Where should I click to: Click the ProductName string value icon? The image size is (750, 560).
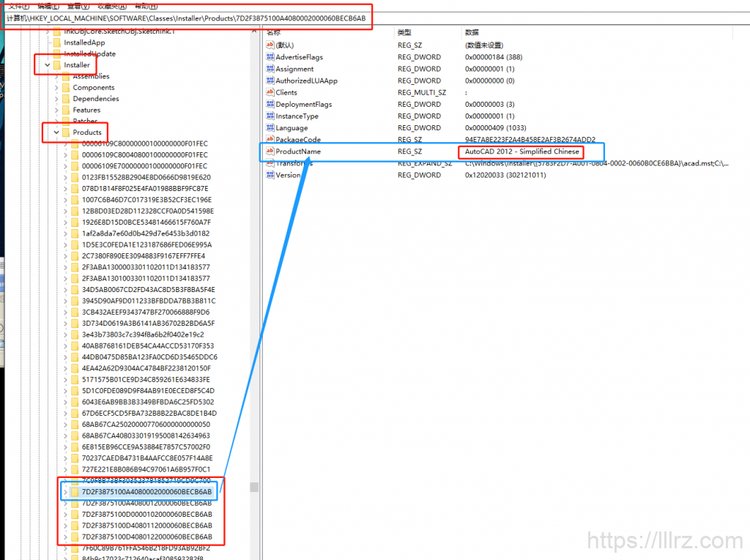click(x=270, y=152)
